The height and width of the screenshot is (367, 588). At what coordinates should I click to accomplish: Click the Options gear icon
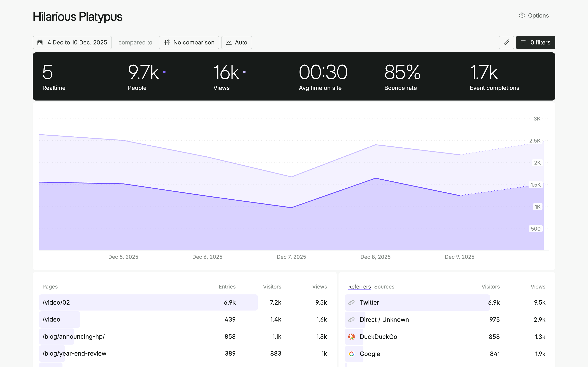522,15
